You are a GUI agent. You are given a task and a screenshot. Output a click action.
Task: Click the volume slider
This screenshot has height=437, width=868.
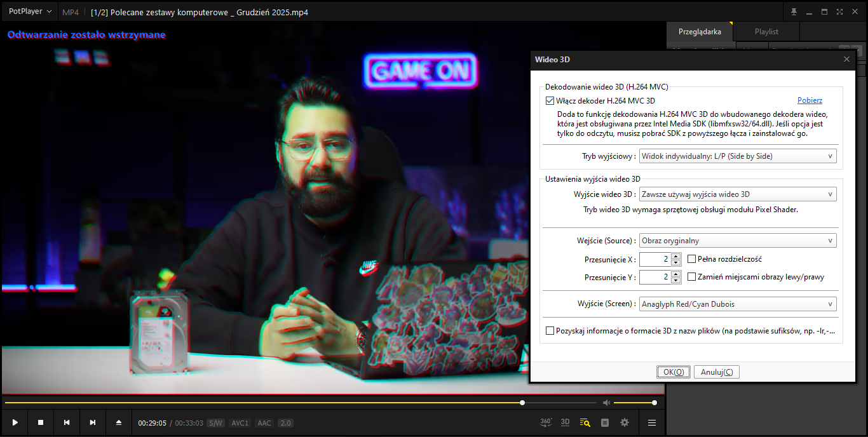click(634, 403)
